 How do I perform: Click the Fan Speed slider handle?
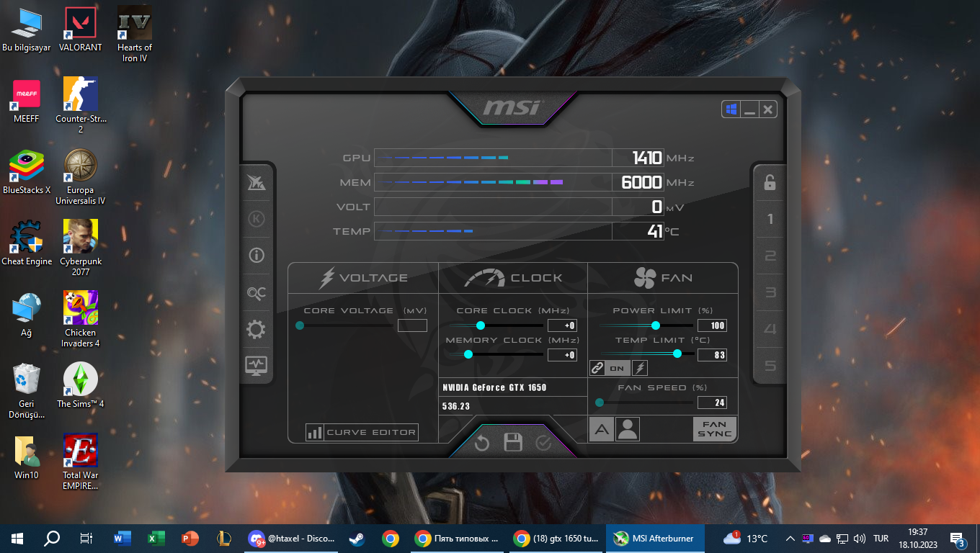pyautogui.click(x=600, y=403)
